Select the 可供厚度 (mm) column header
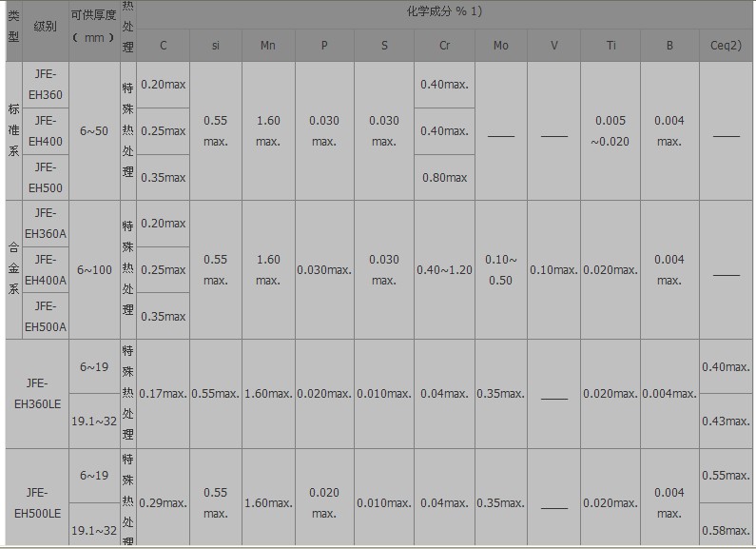This screenshot has height=549, width=756. [94, 27]
